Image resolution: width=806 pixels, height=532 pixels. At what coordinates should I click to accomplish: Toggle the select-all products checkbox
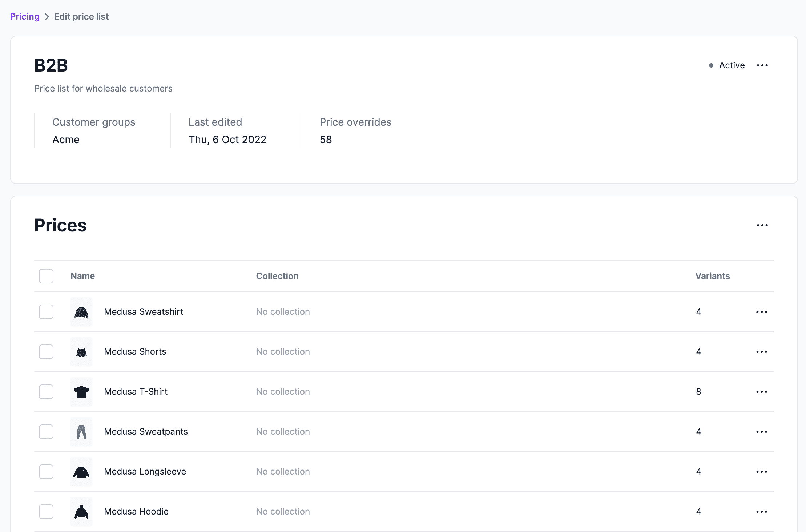pos(46,276)
